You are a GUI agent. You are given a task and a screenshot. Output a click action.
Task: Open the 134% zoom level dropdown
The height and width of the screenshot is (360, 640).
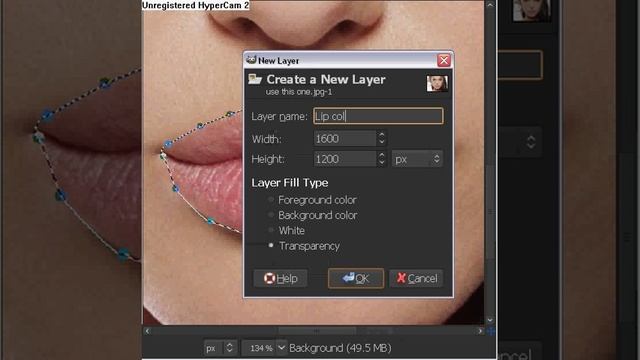tap(264, 348)
